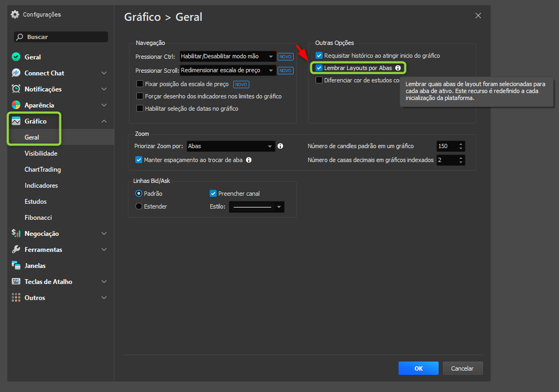The image size is (559, 392).
Task: Uncheck Manter espaçamento ao trocar de aba
Action: pos(139,160)
